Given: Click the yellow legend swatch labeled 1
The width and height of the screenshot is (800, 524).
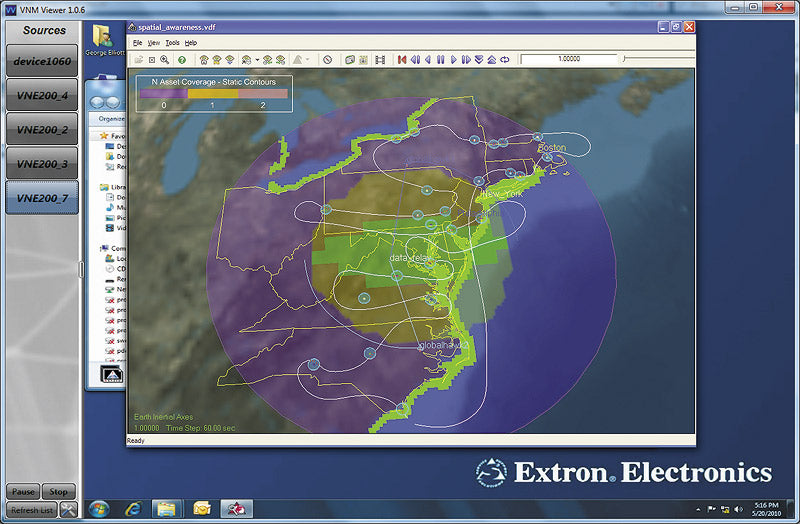Looking at the screenshot, I should (213, 94).
